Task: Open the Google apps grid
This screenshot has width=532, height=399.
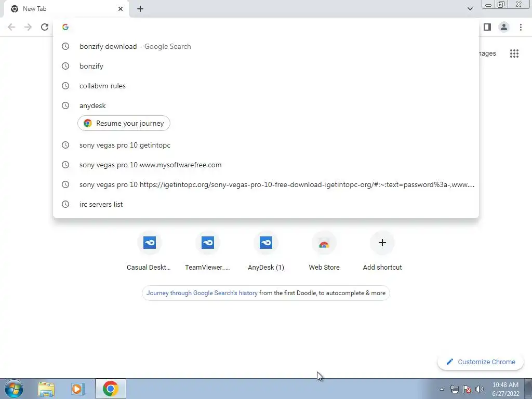Action: [514, 54]
